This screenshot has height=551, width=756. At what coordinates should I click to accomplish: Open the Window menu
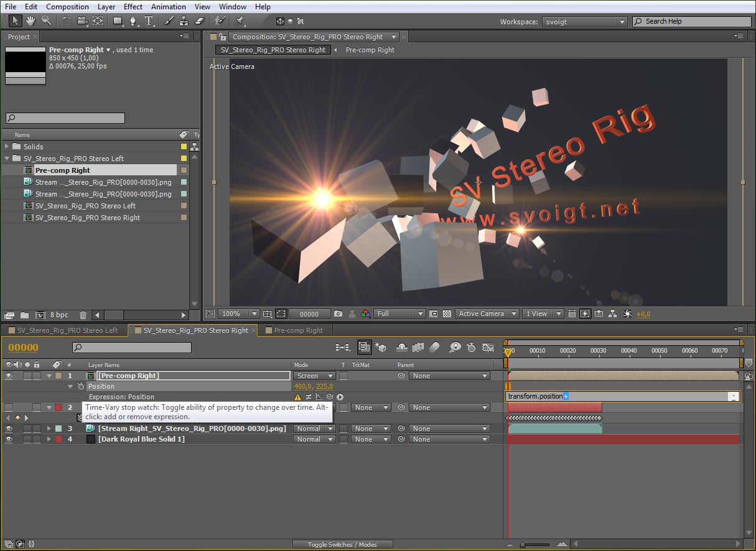point(233,7)
